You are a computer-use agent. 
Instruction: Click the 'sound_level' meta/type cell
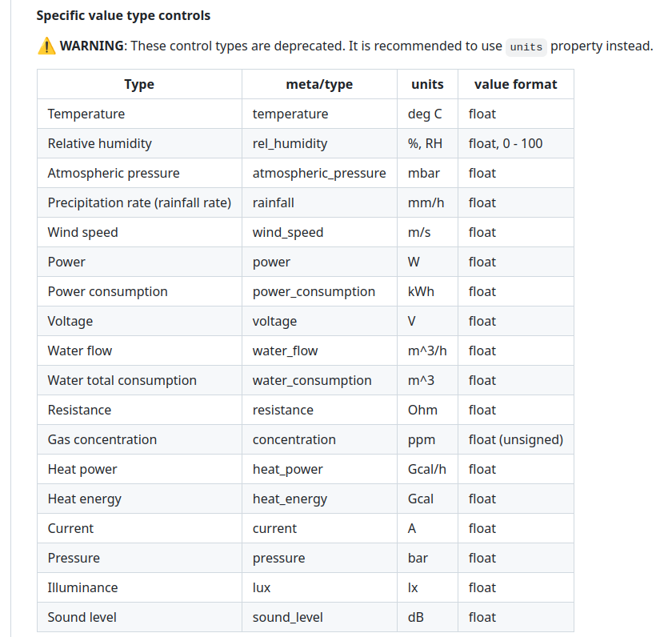click(x=287, y=617)
